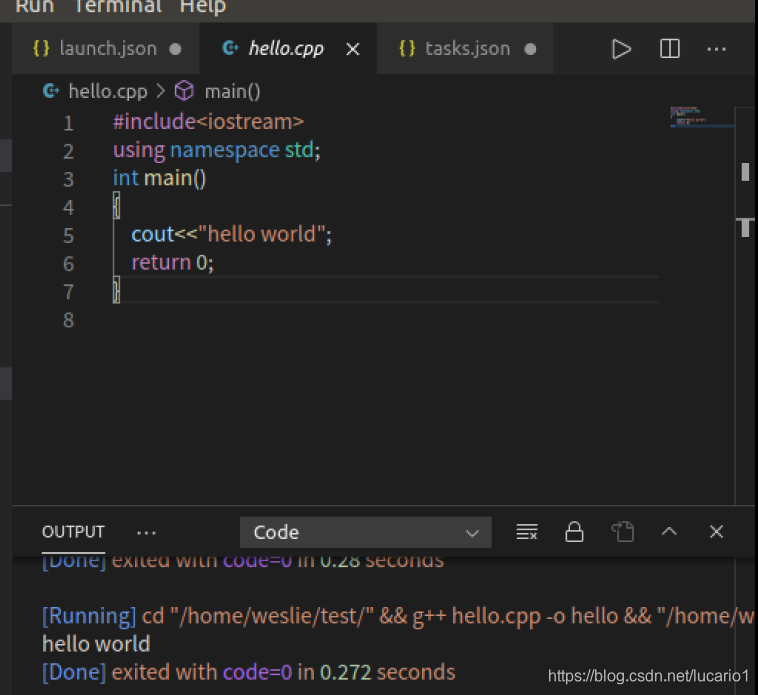
Task: Open the Help menu
Action: (203, 7)
